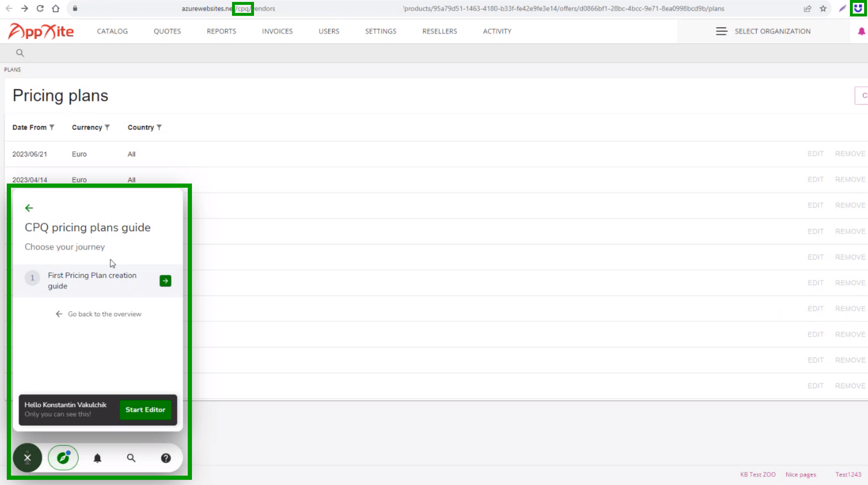Edit the 2023/04/14 pricing plan
This screenshot has height=485, width=868.
(x=815, y=180)
